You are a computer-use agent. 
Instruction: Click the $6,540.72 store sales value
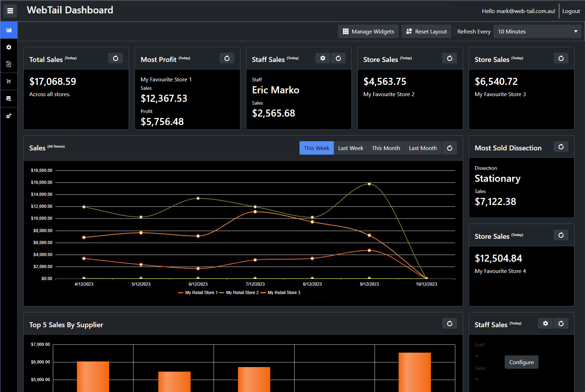pos(496,82)
